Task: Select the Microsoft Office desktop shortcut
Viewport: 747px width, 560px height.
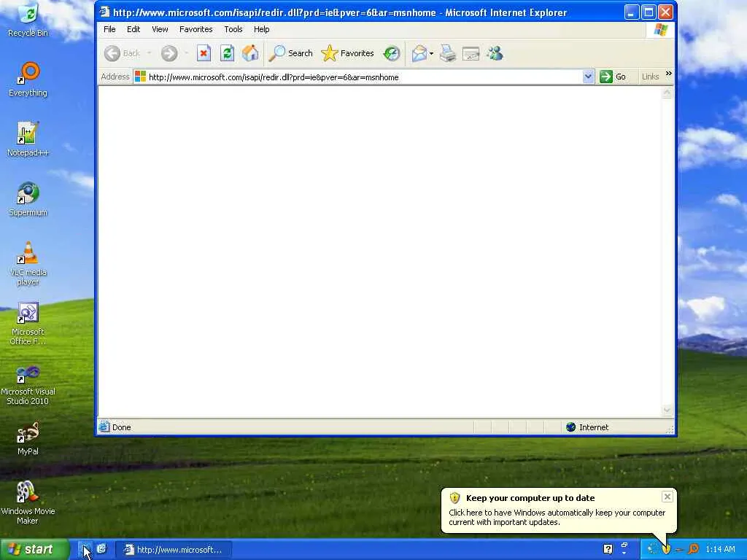Action: point(28,323)
